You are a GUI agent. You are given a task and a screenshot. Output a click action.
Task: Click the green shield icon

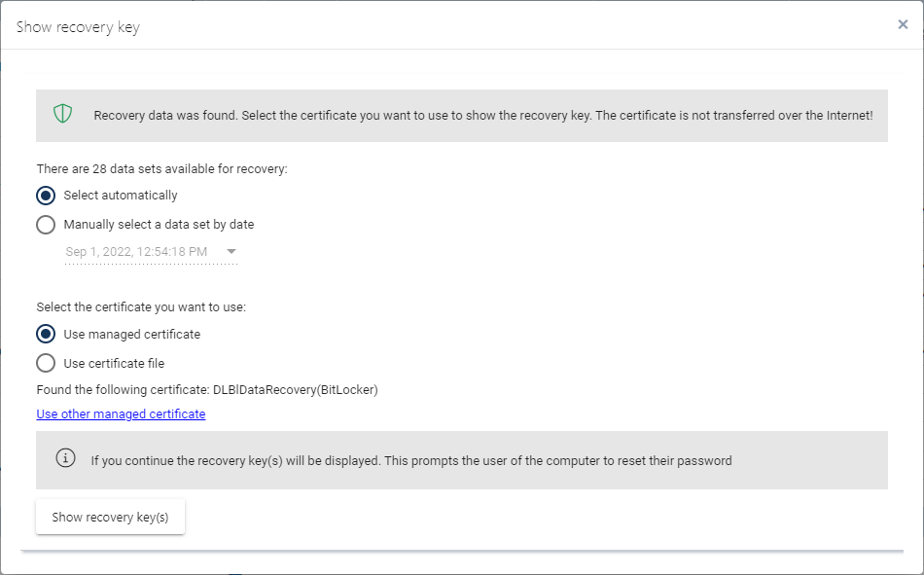pos(62,113)
